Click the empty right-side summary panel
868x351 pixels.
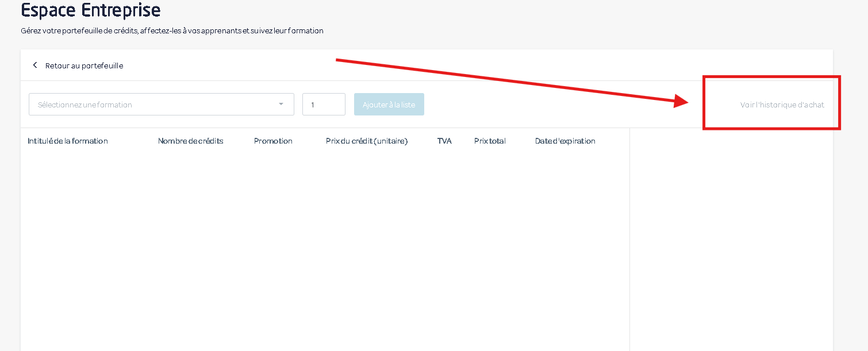[x=730, y=241]
